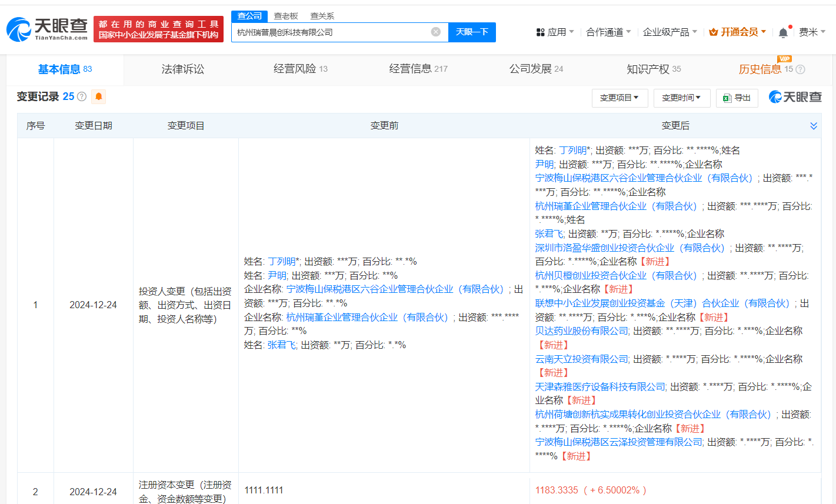Select the previous capital value 1111.1111
The height and width of the screenshot is (504, 836).
pyautogui.click(x=264, y=490)
